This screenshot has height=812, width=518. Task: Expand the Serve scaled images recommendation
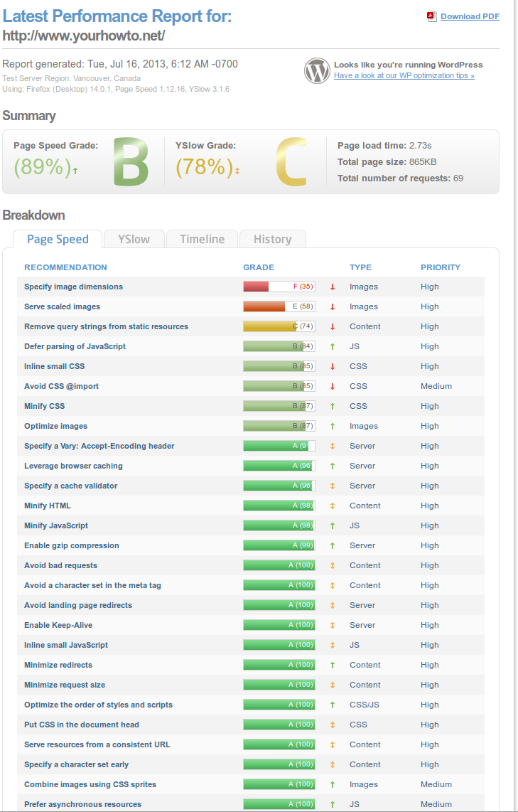coord(62,306)
